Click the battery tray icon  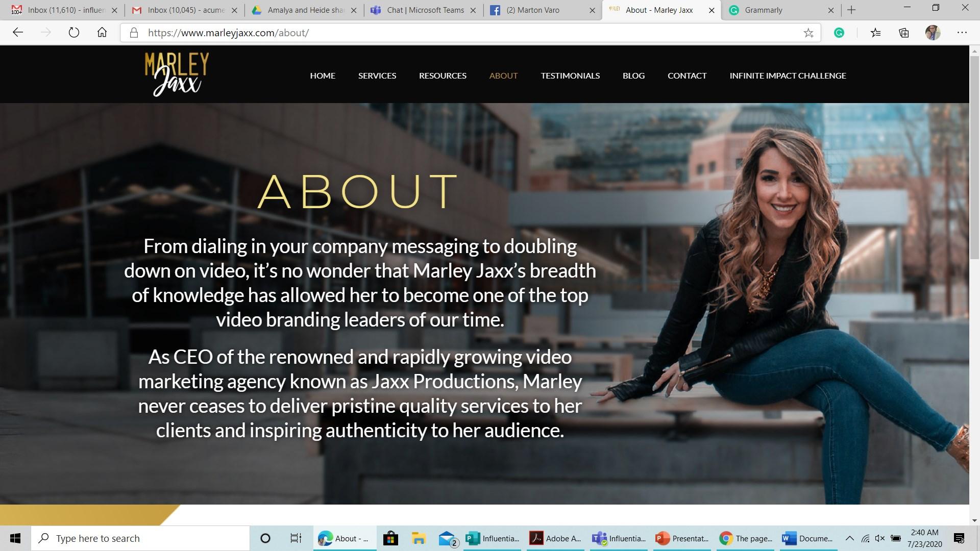(x=895, y=538)
